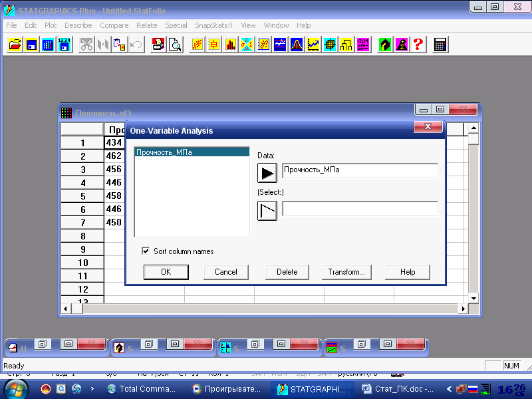This screenshot has height=399, width=532.
Task: Open the dendrogram tree diagram icon
Action: click(x=346, y=45)
